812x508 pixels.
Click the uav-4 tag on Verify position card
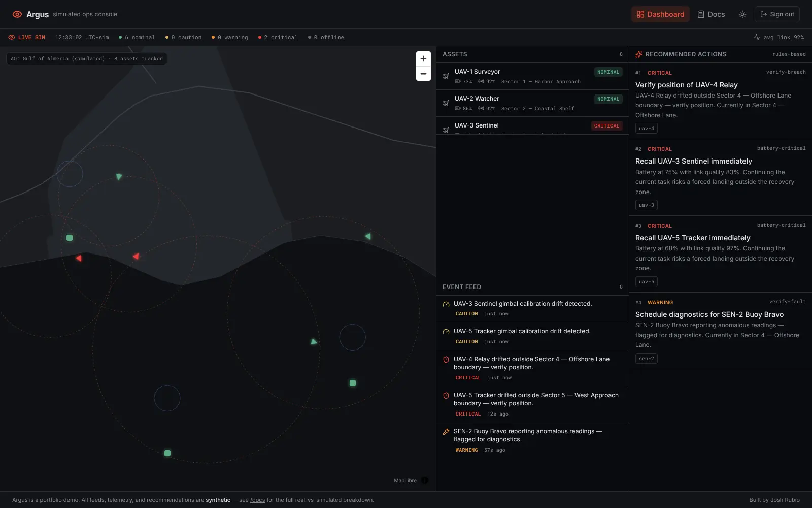(x=647, y=129)
